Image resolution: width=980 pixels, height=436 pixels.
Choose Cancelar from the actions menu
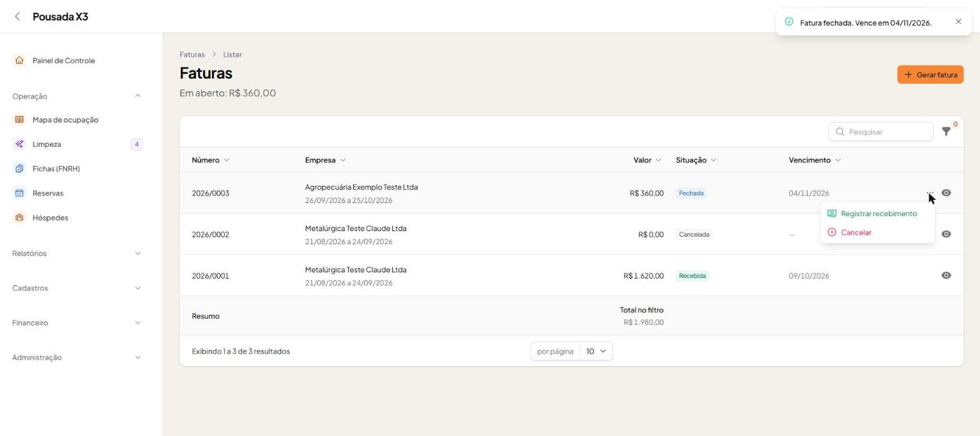point(877,232)
